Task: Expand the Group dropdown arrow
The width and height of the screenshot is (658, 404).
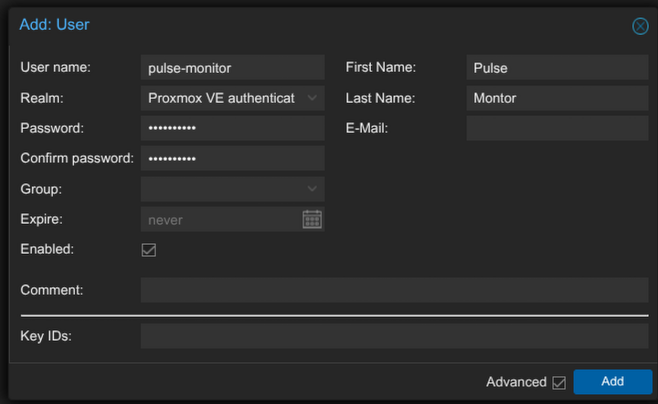Action: tap(313, 188)
